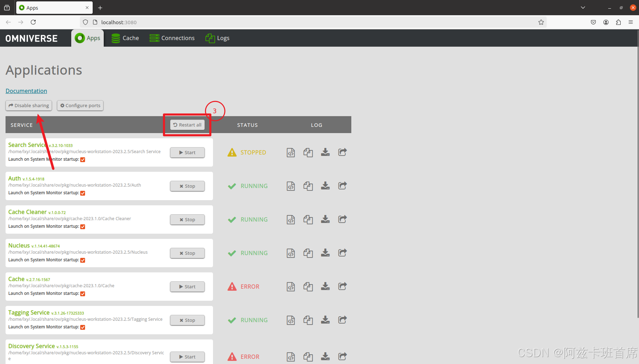This screenshot has width=639, height=364.
Task: Share Search Service log icon
Action: click(x=342, y=152)
